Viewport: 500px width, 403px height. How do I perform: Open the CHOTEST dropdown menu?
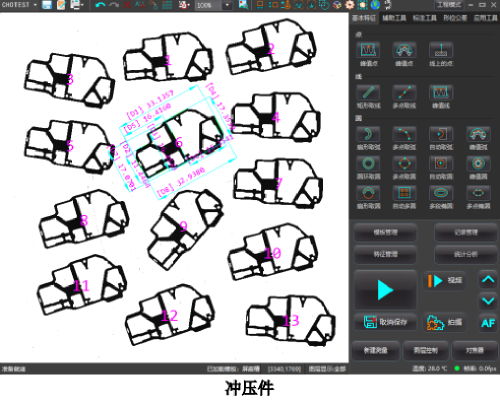coord(19,5)
